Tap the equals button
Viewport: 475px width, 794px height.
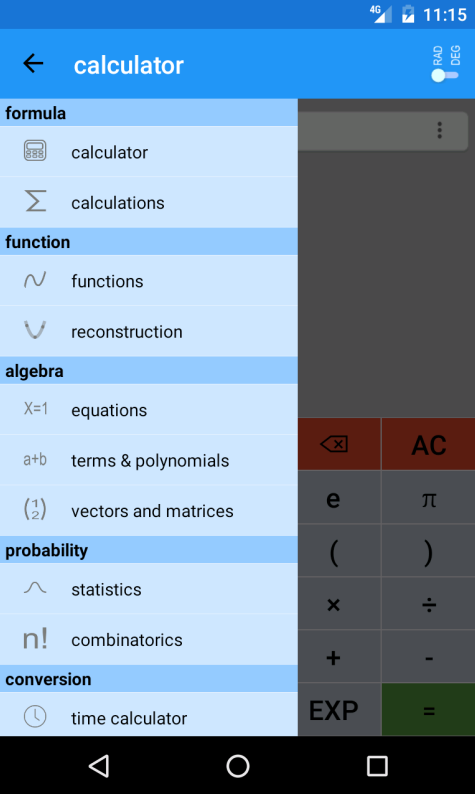click(x=428, y=710)
